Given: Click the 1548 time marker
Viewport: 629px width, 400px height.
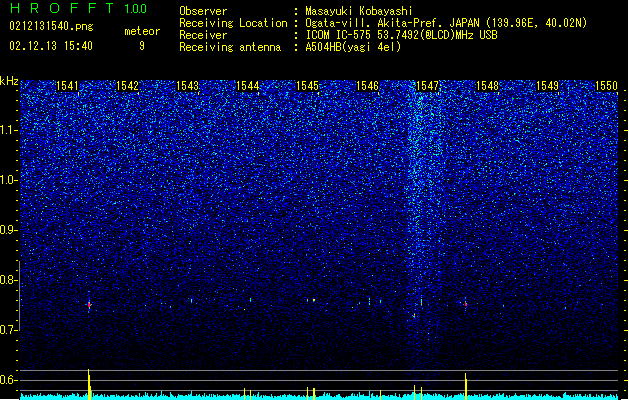Looking at the screenshot, I should point(487,86).
